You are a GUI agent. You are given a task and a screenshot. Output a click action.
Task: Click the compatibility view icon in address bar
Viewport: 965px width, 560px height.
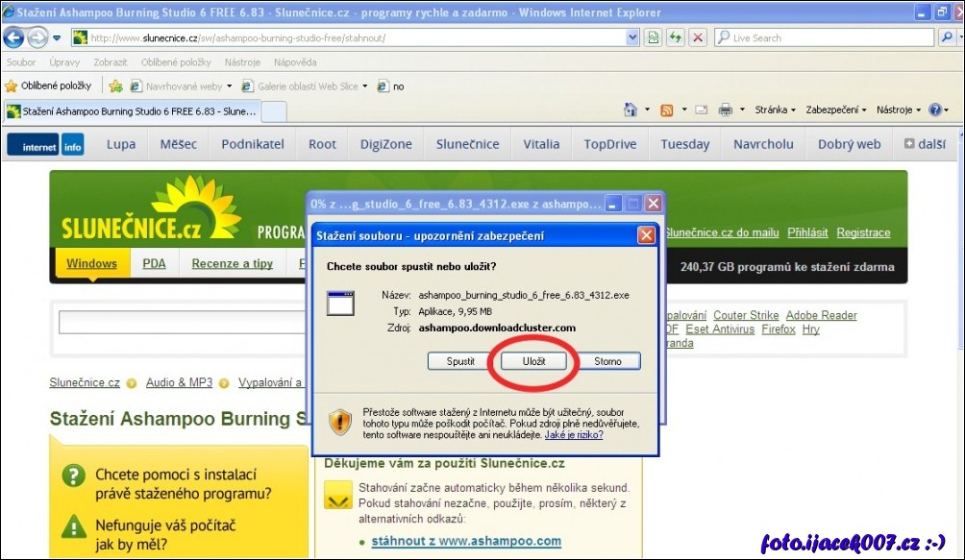pyautogui.click(x=654, y=37)
